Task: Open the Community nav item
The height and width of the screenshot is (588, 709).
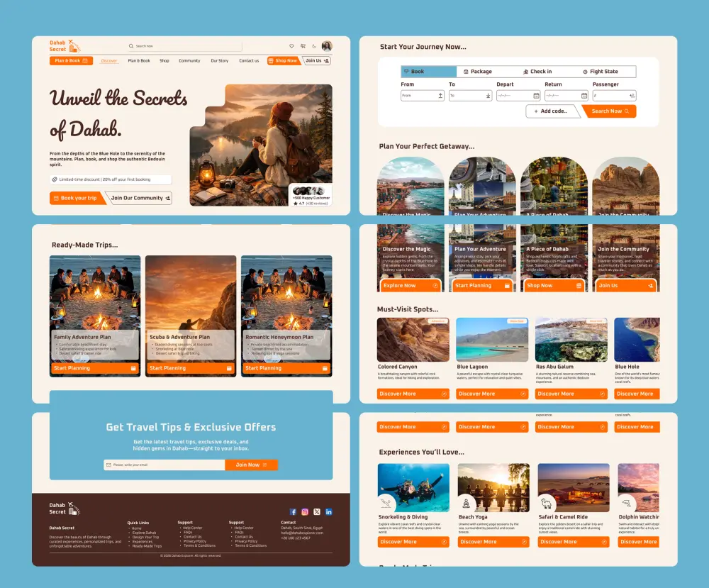Action: coord(189,60)
